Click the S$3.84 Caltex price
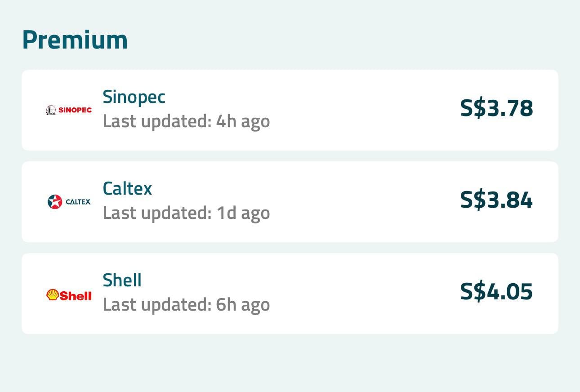The width and height of the screenshot is (580, 392). [496, 200]
